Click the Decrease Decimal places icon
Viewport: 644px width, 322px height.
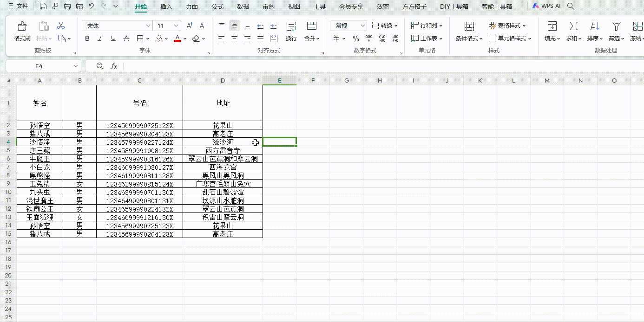395,39
